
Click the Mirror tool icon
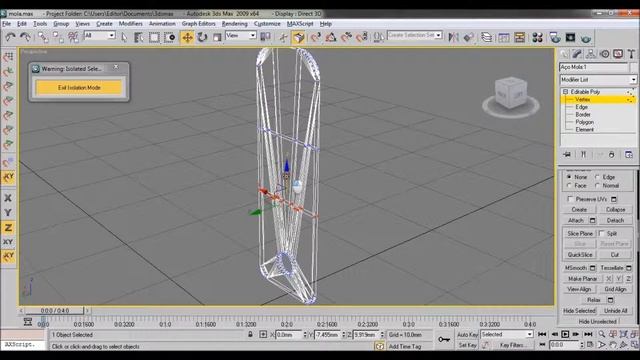tap(453, 38)
